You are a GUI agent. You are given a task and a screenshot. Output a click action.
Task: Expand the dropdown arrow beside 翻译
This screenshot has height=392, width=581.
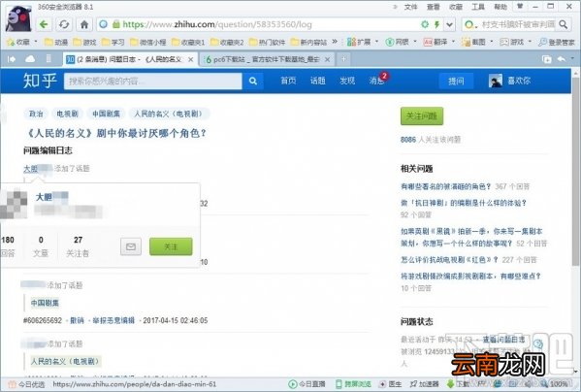tap(454, 42)
